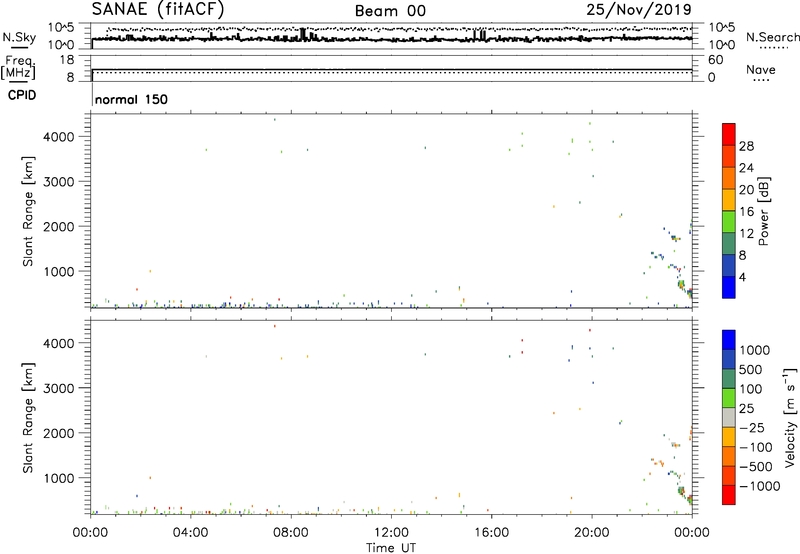Click the positive 100 velocity colorbar label
Image resolution: width=800 pixels, height=554 pixels.
751,389
